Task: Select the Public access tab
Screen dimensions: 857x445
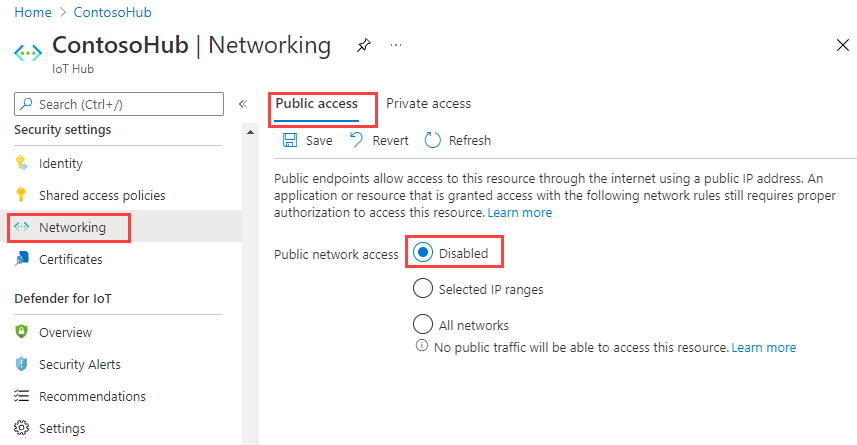Action: pyautogui.click(x=316, y=103)
